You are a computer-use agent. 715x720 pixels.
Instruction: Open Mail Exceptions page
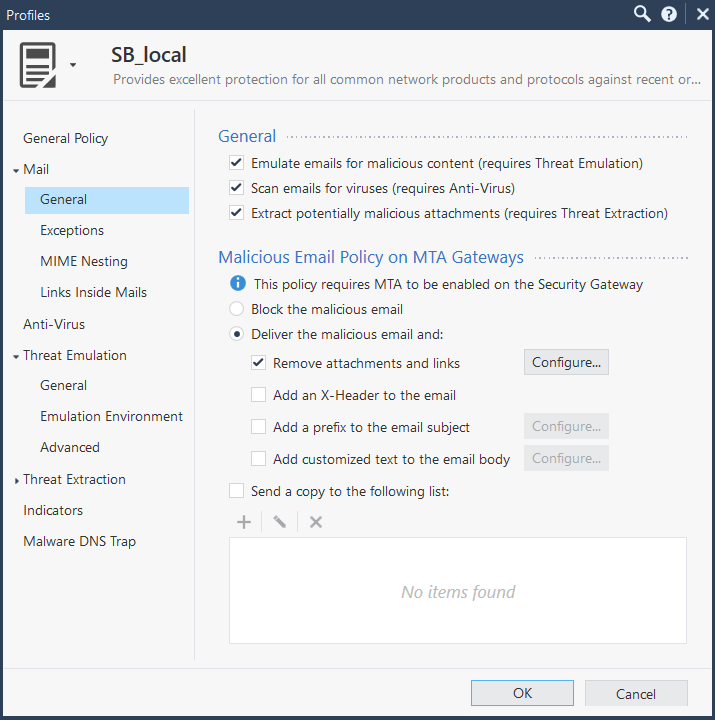tap(72, 230)
